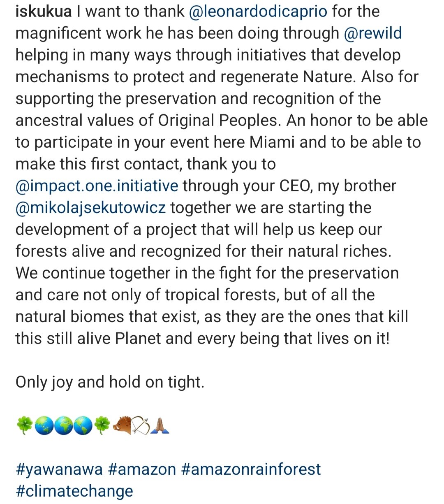This screenshot has height=504, width=444.
Task: View the #climatechange hashtag
Action: point(74,491)
